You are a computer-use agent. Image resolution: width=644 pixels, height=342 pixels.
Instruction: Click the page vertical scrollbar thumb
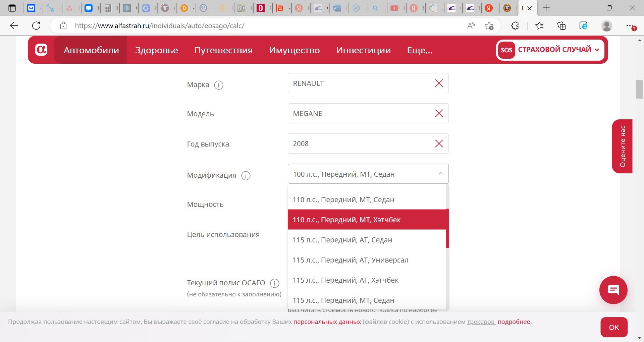click(x=640, y=89)
